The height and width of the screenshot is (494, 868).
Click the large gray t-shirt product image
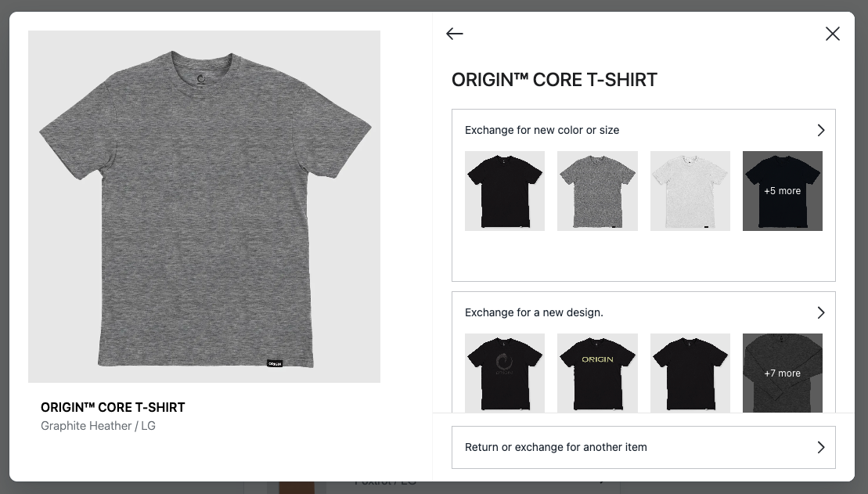point(204,207)
